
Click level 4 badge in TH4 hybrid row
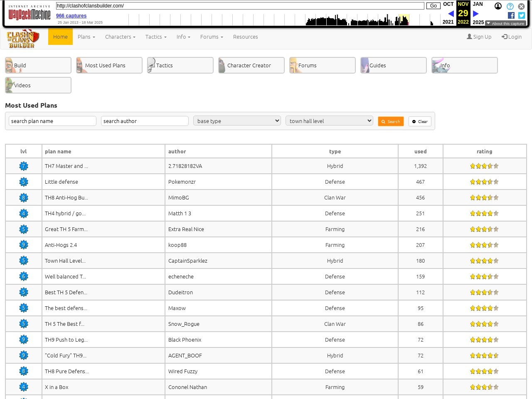pyautogui.click(x=24, y=214)
